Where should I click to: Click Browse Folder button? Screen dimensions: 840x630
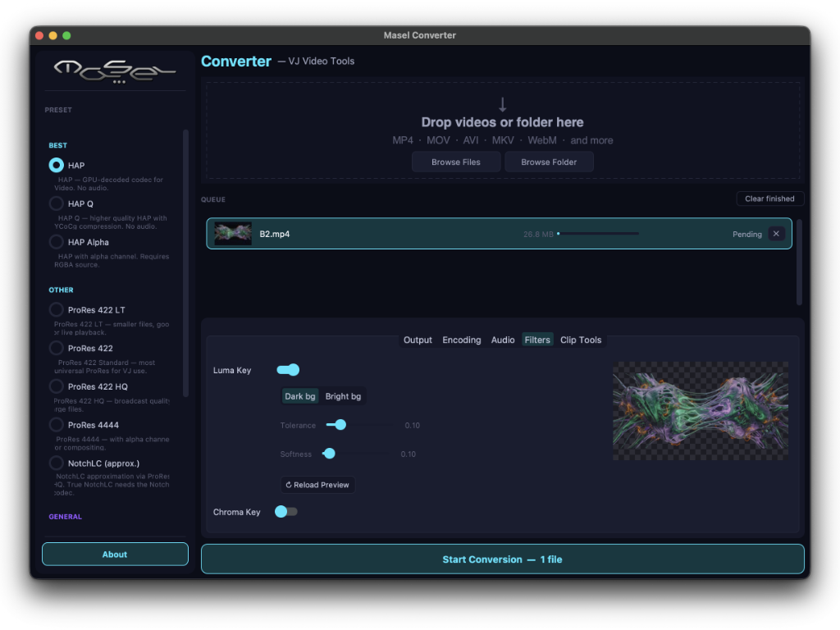click(x=549, y=162)
